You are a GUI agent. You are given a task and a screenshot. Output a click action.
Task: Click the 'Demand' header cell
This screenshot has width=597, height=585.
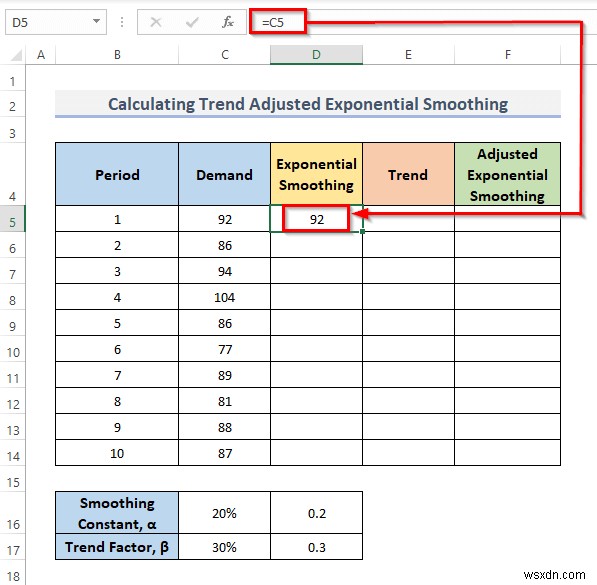pos(225,174)
